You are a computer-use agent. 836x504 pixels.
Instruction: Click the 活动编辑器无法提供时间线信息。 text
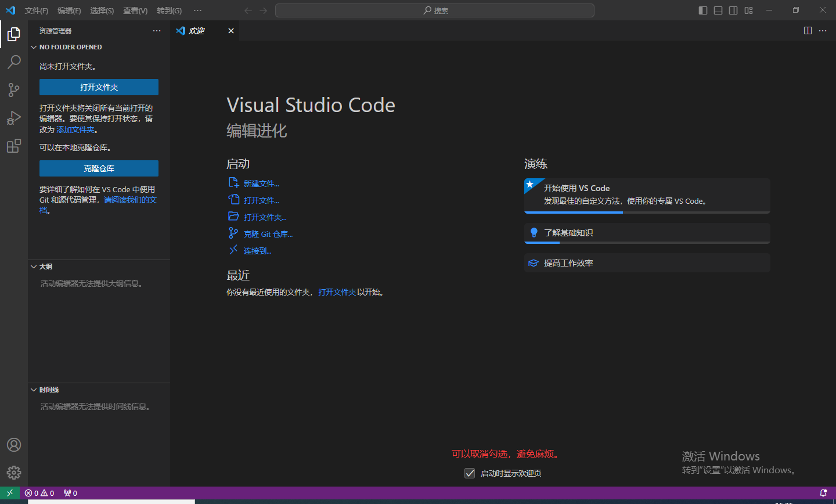tap(96, 406)
